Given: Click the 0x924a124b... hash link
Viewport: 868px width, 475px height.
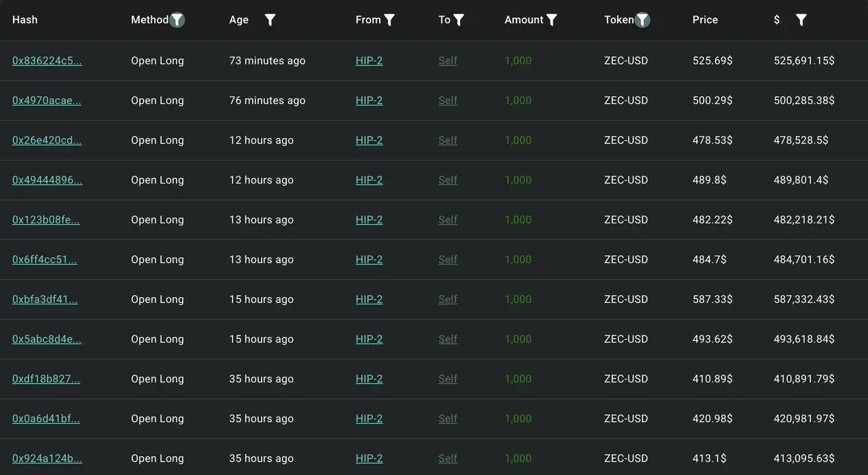Looking at the screenshot, I should 47,458.
